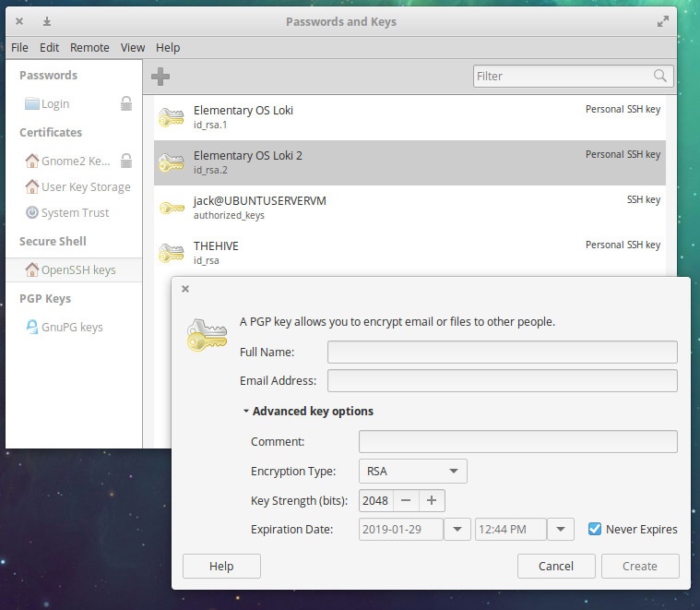Click the search icon in Filter box

(660, 77)
